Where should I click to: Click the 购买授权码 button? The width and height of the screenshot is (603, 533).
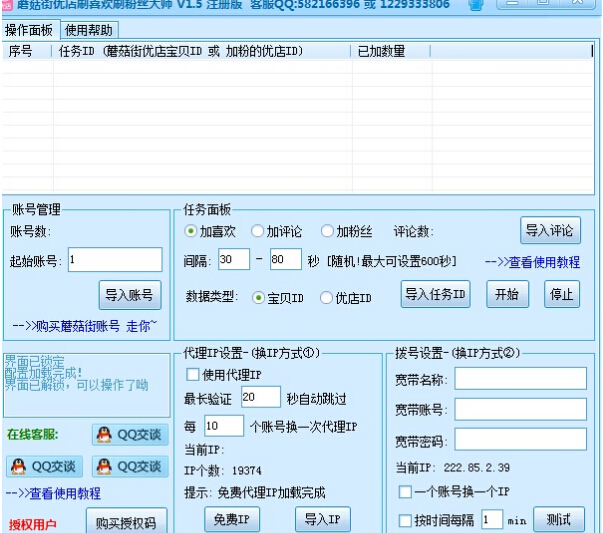(126, 522)
